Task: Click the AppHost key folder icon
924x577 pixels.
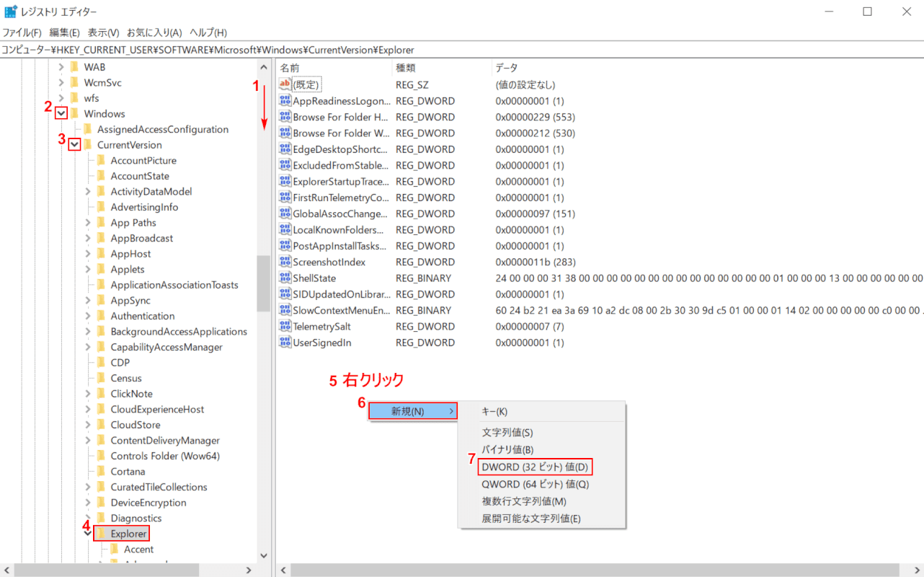Action: click(x=102, y=254)
